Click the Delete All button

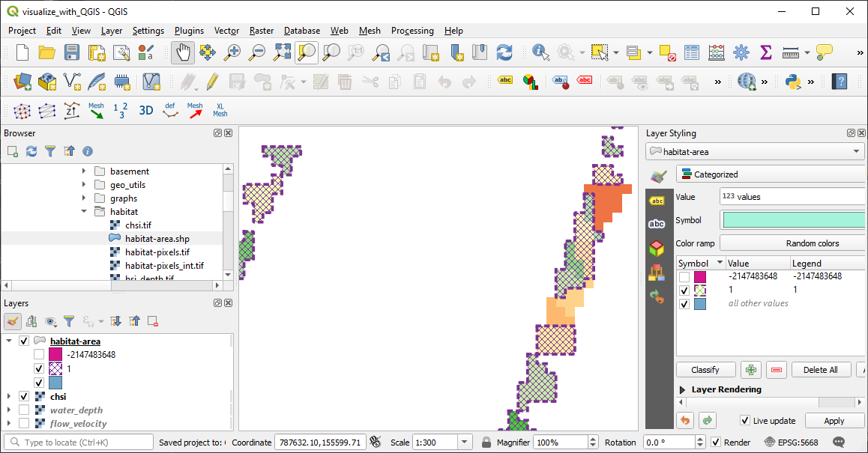820,369
